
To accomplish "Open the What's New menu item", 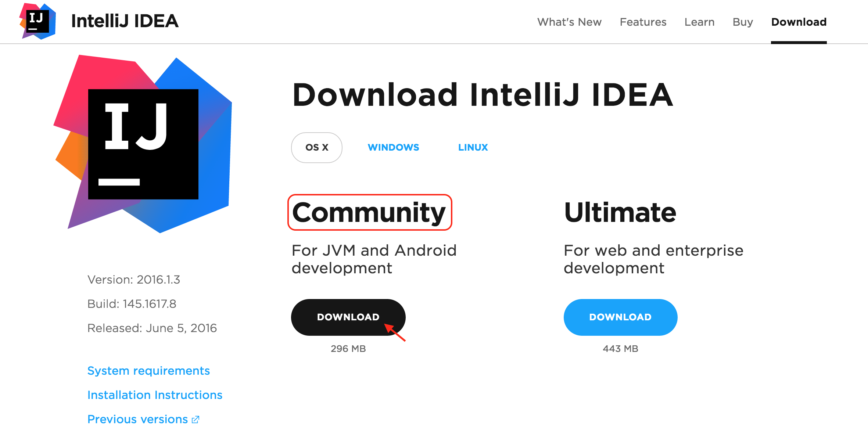I will click(569, 22).
